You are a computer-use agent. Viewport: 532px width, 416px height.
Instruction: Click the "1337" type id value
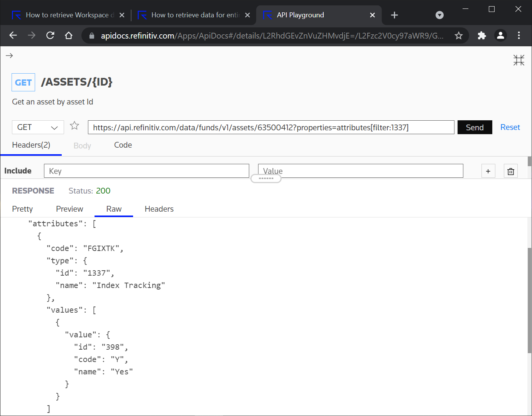point(96,273)
